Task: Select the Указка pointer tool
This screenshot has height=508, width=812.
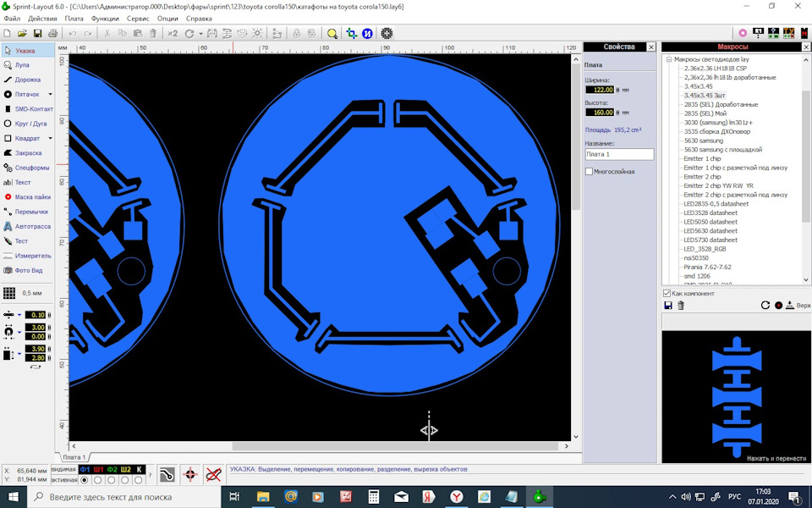Action: [27, 50]
